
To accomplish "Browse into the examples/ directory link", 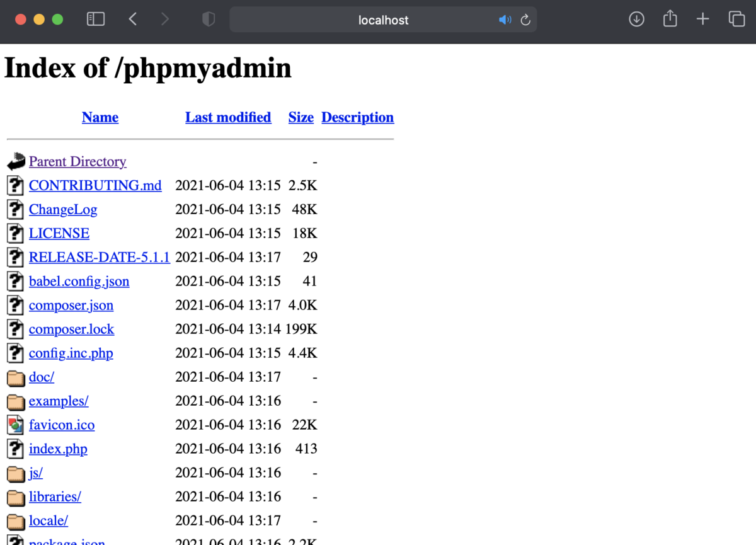I will pos(59,401).
